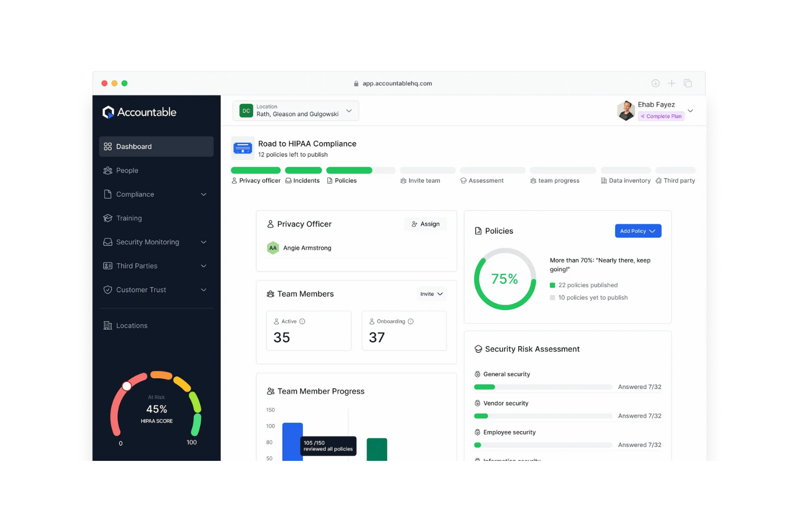Expand the Ehab Fayez profile menu
Viewport: 798px width, 532px height.
(690, 110)
